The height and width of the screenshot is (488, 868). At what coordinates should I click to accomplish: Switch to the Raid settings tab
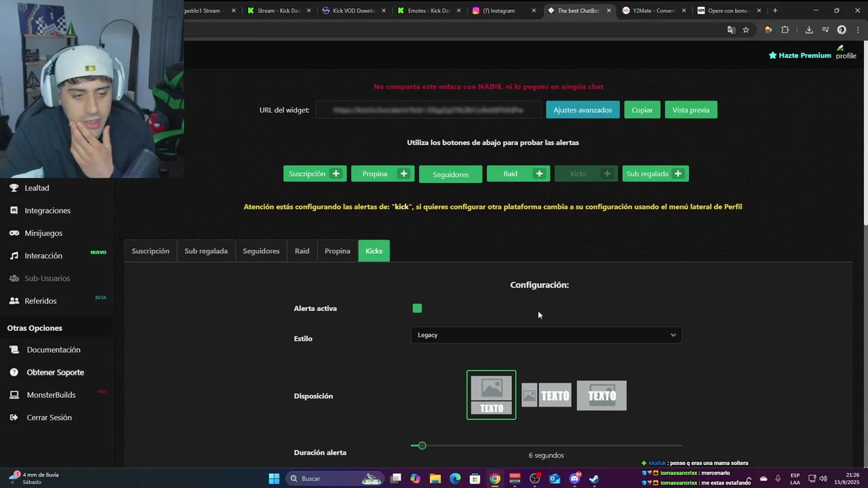pos(302,251)
